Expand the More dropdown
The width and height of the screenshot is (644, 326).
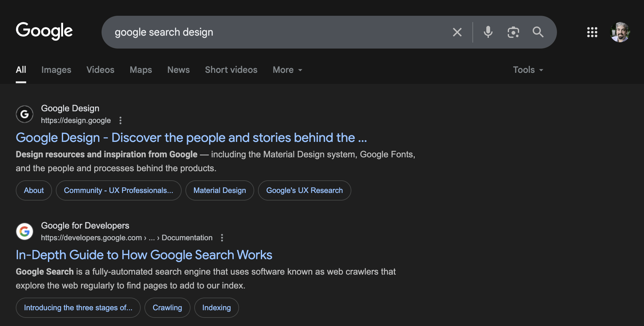click(x=287, y=70)
